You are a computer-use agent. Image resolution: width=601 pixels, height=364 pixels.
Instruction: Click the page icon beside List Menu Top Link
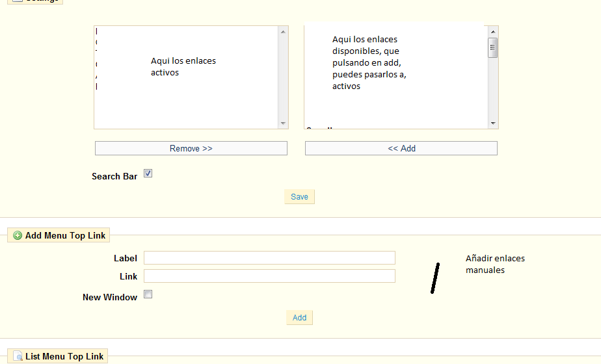pos(18,356)
